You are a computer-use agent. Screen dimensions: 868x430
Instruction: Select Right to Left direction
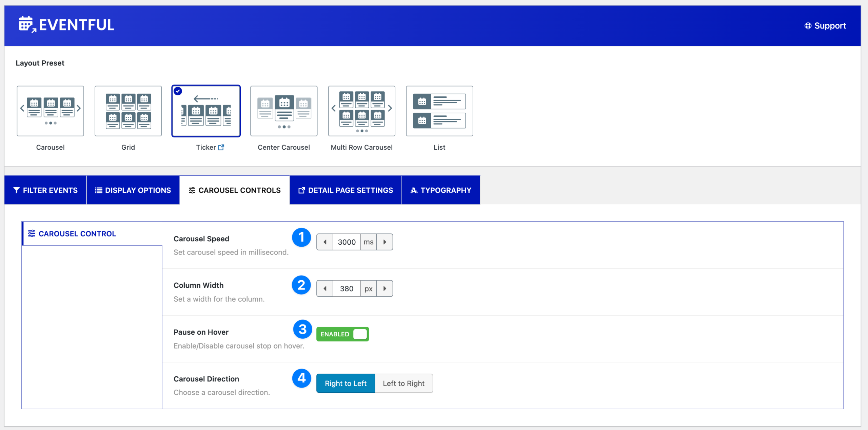346,383
